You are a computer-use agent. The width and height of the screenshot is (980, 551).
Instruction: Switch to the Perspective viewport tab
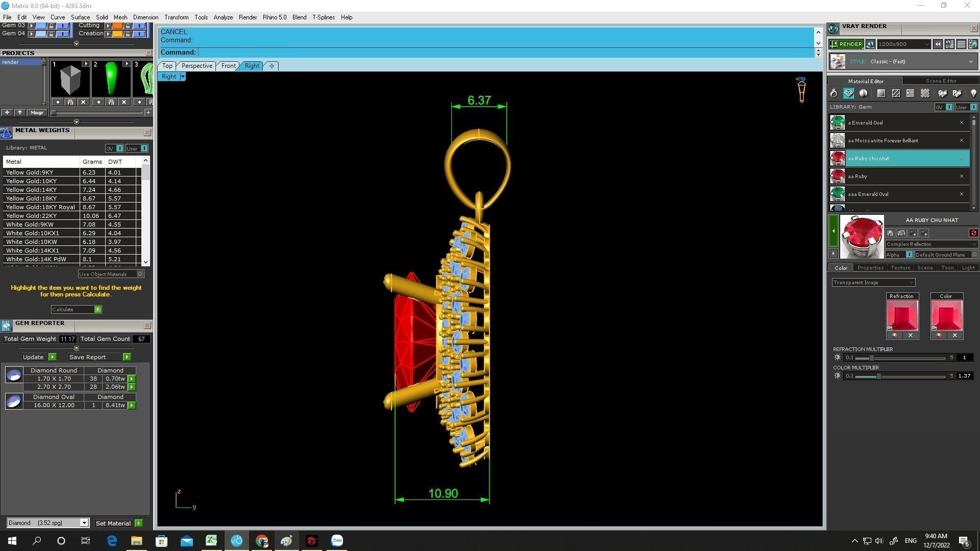[197, 66]
